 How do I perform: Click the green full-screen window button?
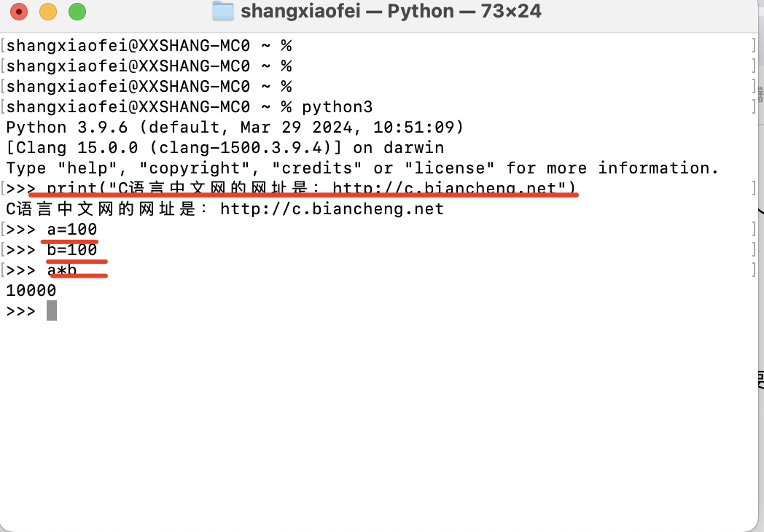coord(77,11)
